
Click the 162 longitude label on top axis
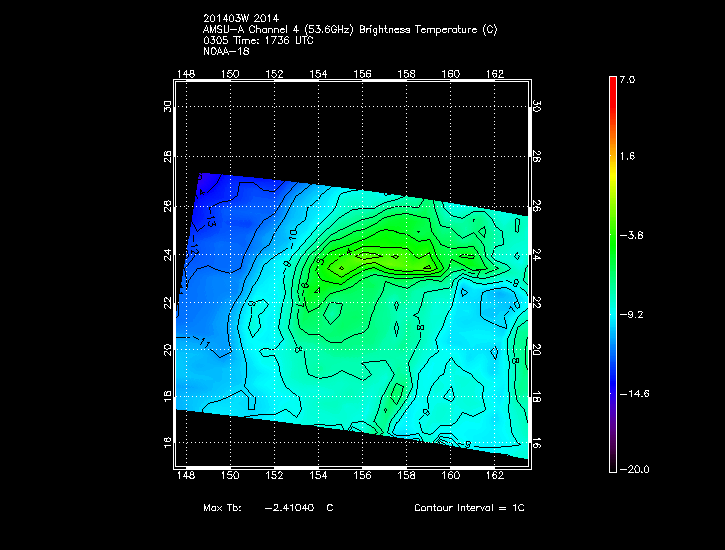pyautogui.click(x=495, y=74)
